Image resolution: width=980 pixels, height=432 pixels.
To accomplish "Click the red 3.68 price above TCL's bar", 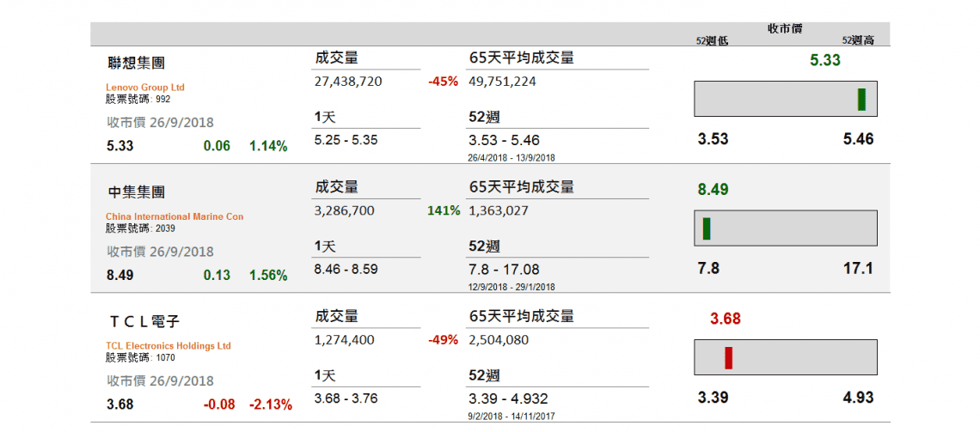I will click(726, 319).
